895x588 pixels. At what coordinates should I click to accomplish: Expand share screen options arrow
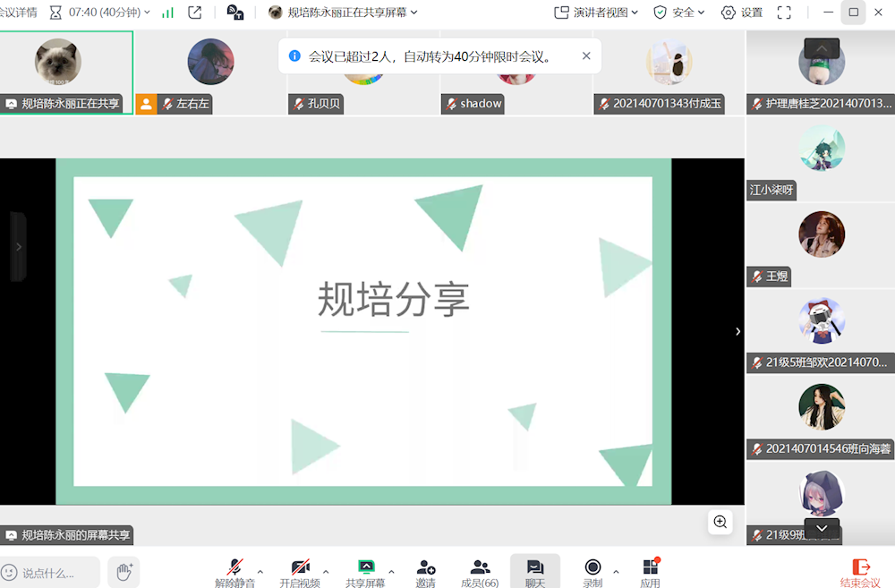pyautogui.click(x=392, y=572)
